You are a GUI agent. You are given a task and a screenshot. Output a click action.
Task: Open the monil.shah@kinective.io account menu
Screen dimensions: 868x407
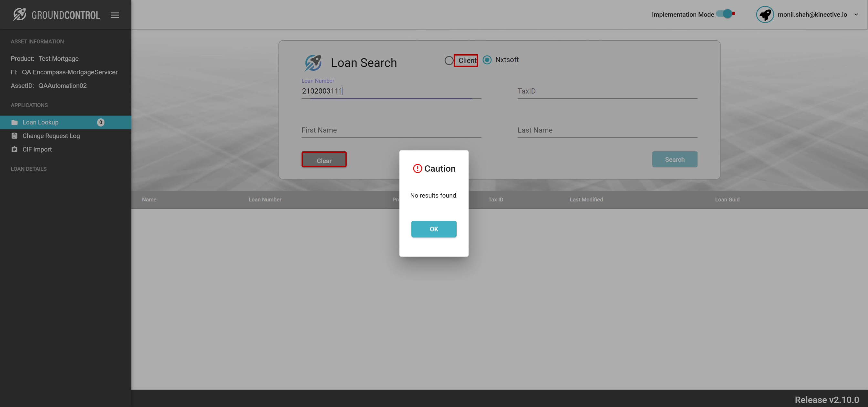[812, 15]
